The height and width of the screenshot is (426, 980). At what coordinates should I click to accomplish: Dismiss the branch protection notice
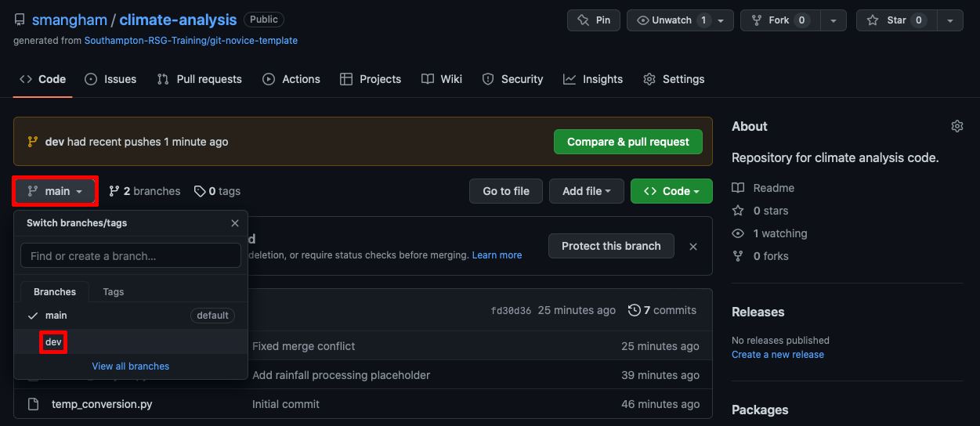[x=693, y=247]
